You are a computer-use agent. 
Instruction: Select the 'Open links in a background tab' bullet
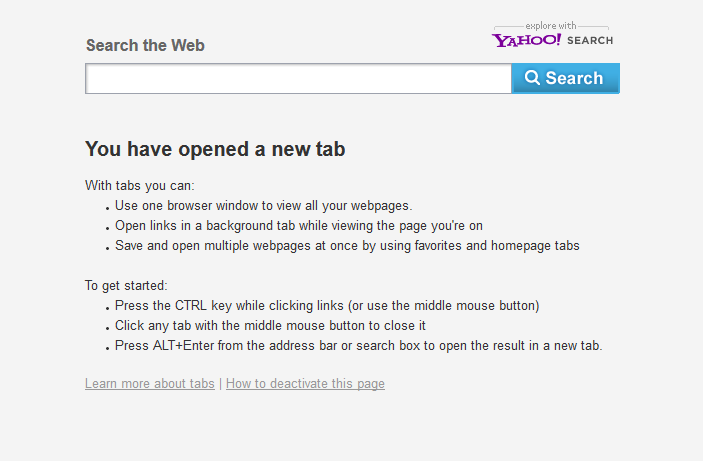[299, 226]
